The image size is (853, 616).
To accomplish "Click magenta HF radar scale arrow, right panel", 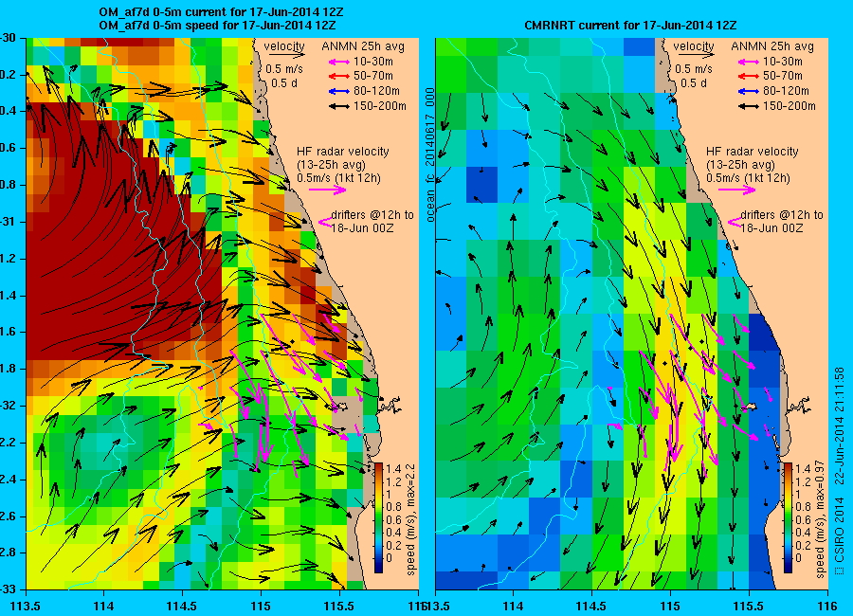I will point(737,190).
